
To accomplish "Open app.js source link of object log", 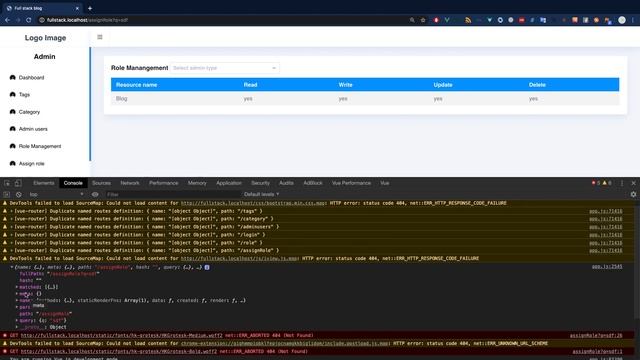I will [607, 267].
